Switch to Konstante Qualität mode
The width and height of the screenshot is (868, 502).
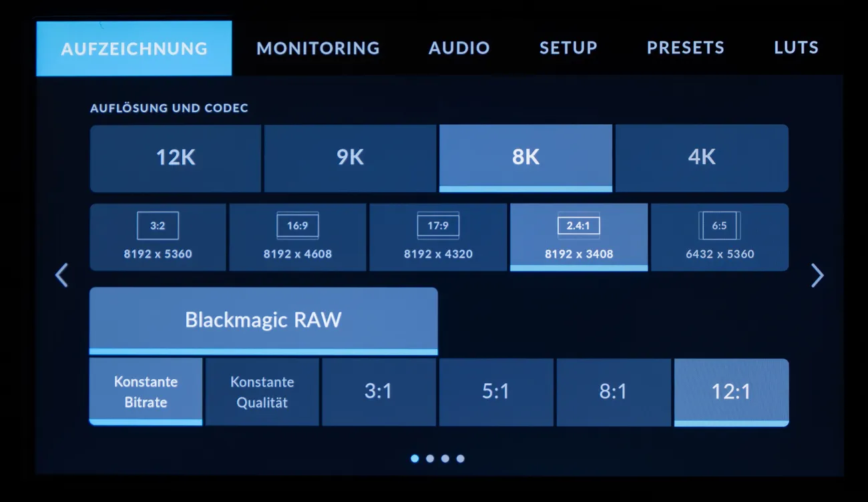pyautogui.click(x=262, y=392)
